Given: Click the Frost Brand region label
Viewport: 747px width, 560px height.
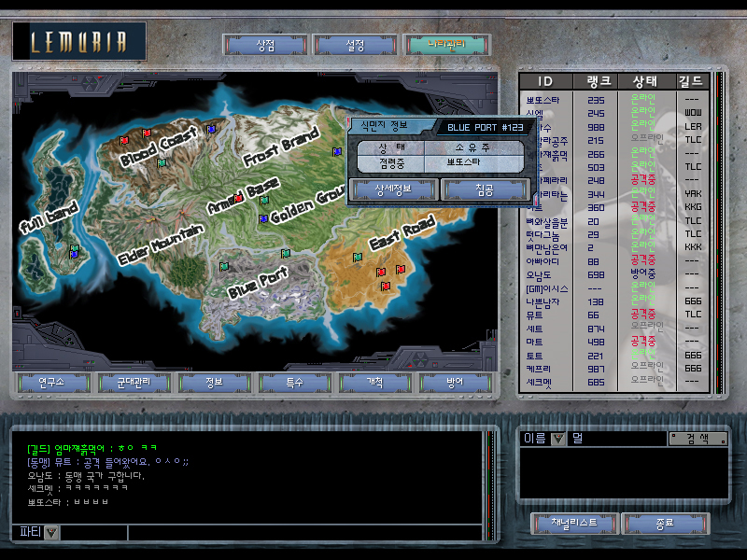Looking at the screenshot, I should (x=281, y=147).
